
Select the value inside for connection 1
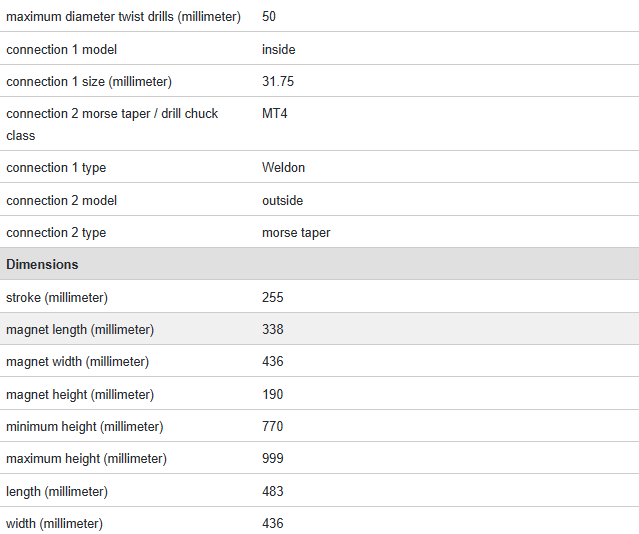coord(279,49)
